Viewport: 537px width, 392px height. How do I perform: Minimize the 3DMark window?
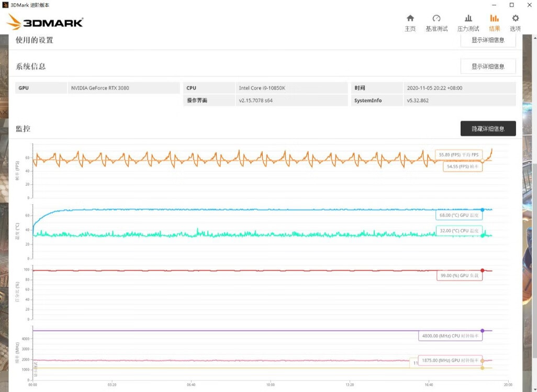click(494, 5)
